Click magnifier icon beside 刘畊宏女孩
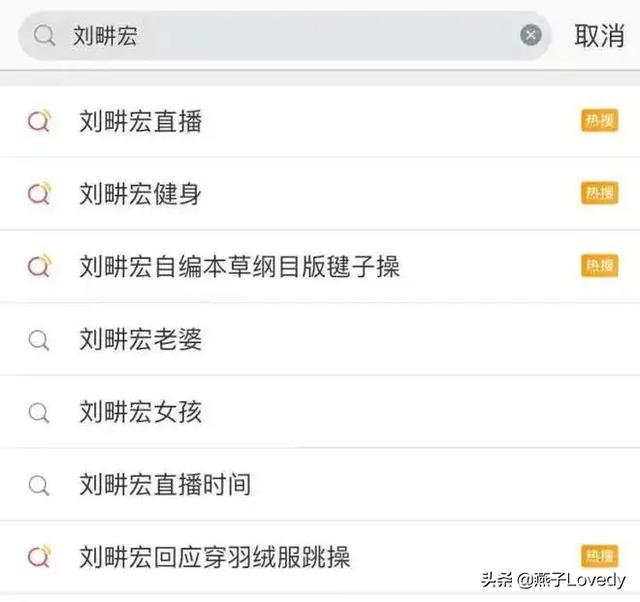 point(39,413)
